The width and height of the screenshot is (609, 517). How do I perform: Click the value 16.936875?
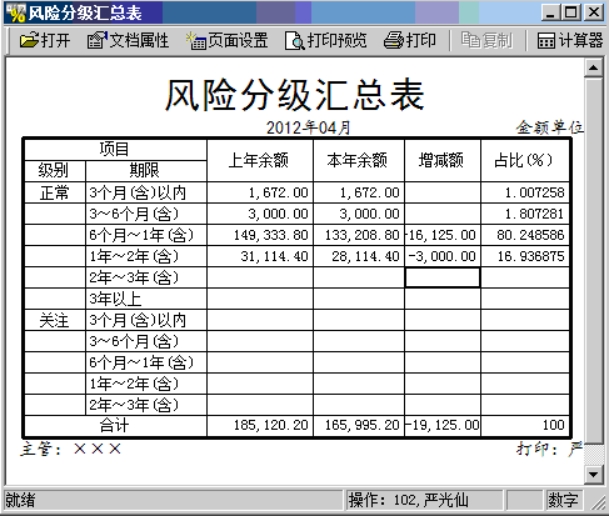pos(531,256)
